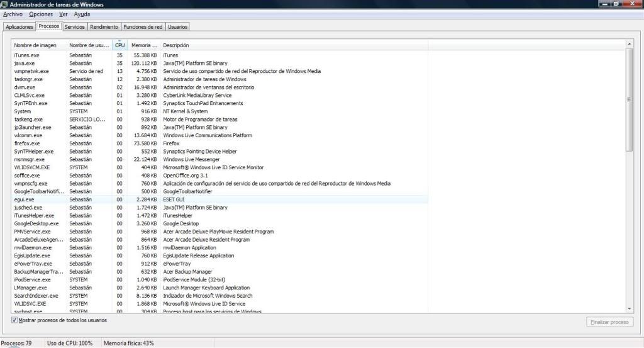Toggle 'Mostrar procesos de todos los usuarios' checkbox
This screenshot has height=348, width=644.
(x=15, y=320)
